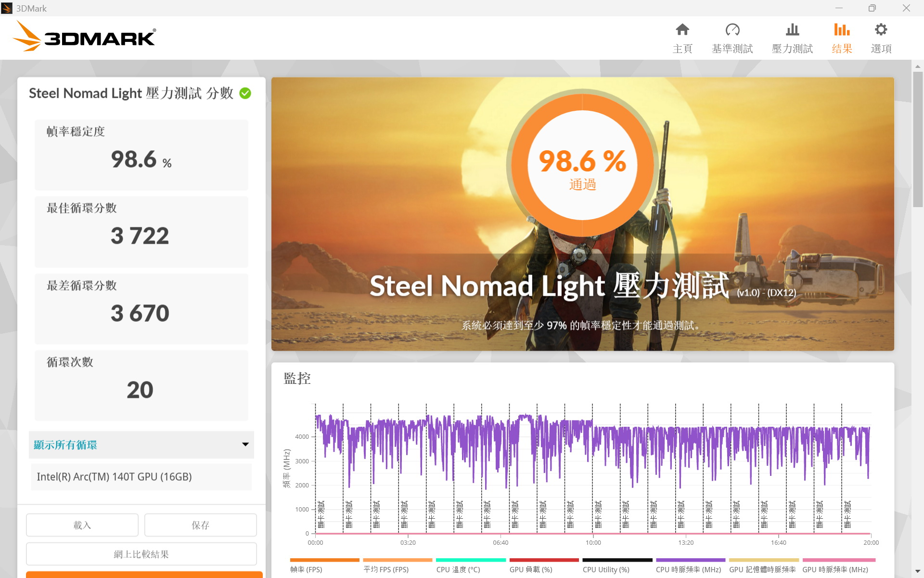This screenshot has width=924, height=578.
Task: Restore down the 3DMark window
Action: click(x=872, y=8)
